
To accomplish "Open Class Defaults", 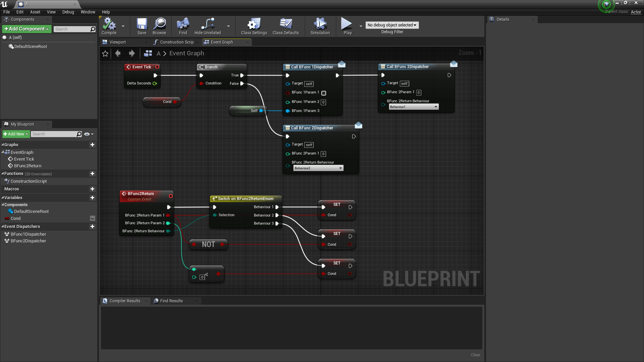I will 285,24.
